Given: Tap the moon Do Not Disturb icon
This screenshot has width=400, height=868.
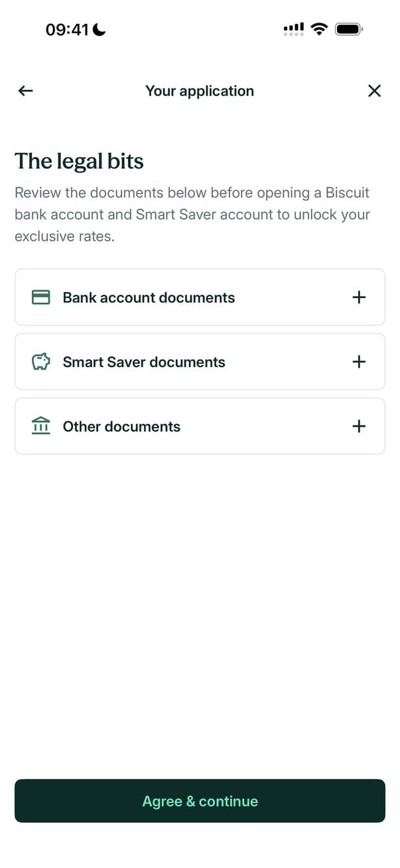Looking at the screenshot, I should [x=100, y=29].
